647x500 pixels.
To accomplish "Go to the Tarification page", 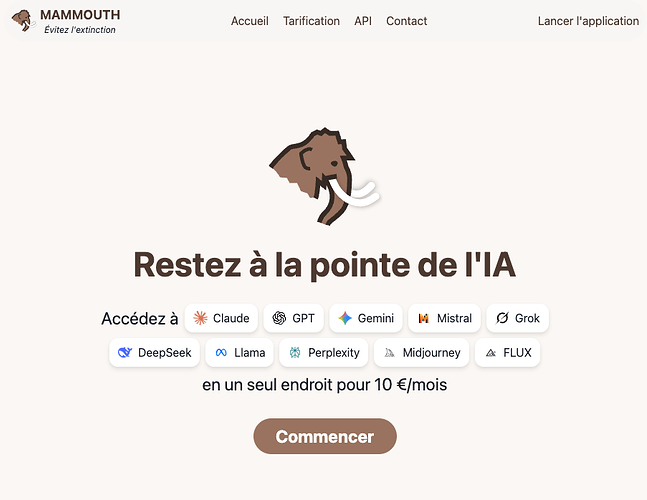I will coord(312,21).
